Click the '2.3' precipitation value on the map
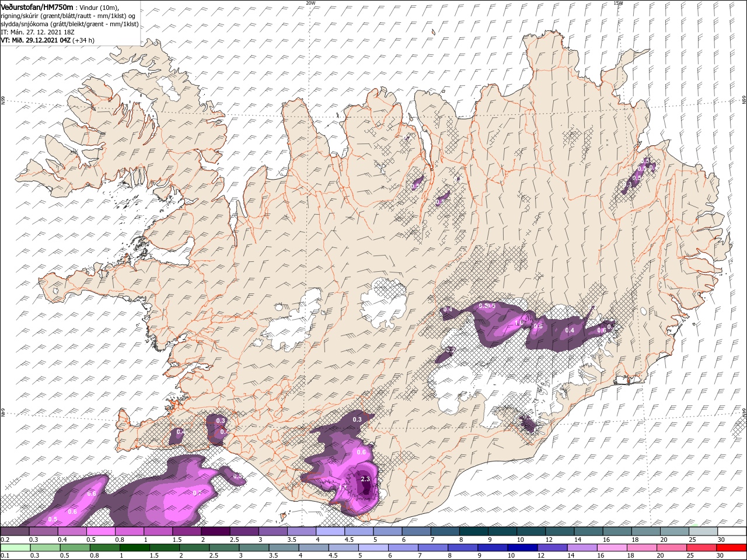The image size is (747, 560). [x=366, y=479]
